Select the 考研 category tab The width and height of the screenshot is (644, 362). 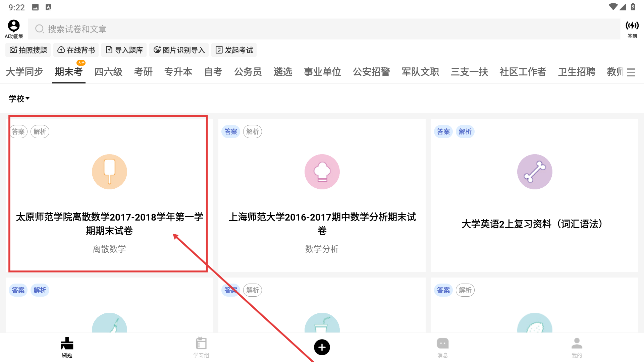tap(143, 72)
